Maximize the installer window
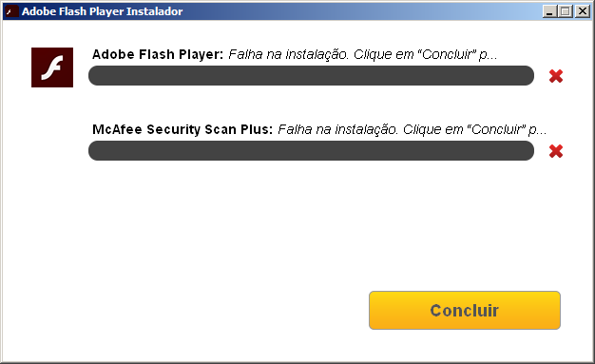 click(566, 11)
